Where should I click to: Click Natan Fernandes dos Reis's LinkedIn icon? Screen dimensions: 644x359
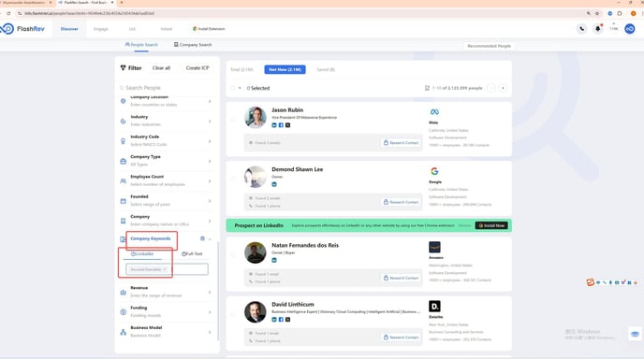pyautogui.click(x=274, y=260)
